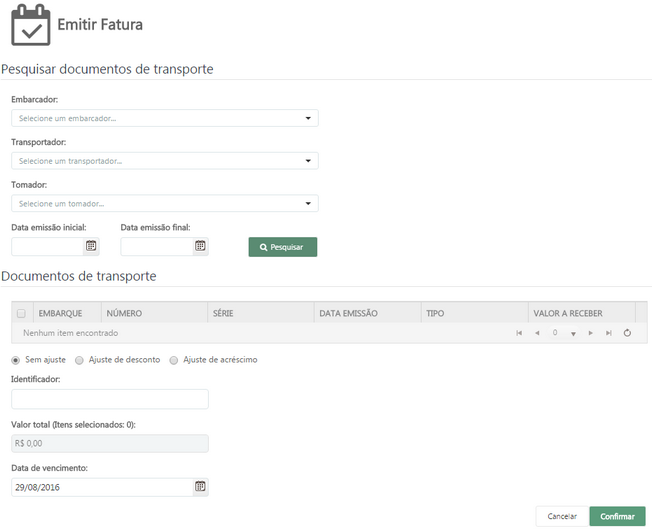Refresh the transport documents grid

pos(627,333)
